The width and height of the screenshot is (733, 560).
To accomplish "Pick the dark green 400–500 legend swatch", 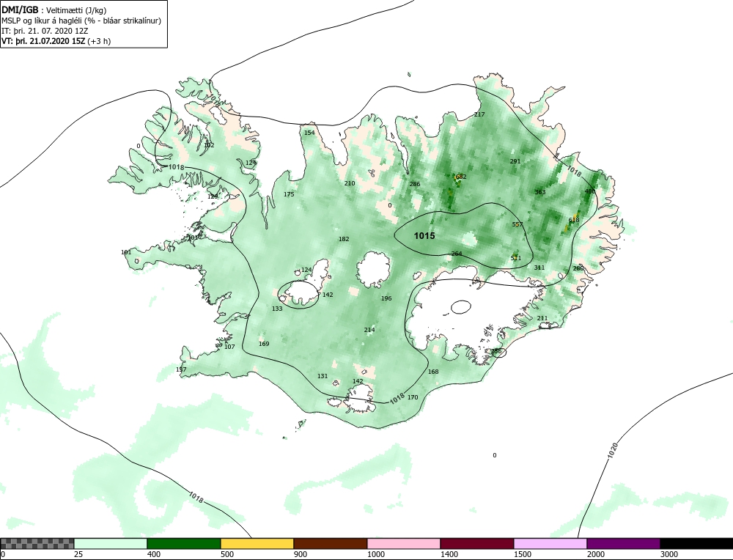I will tap(184, 544).
